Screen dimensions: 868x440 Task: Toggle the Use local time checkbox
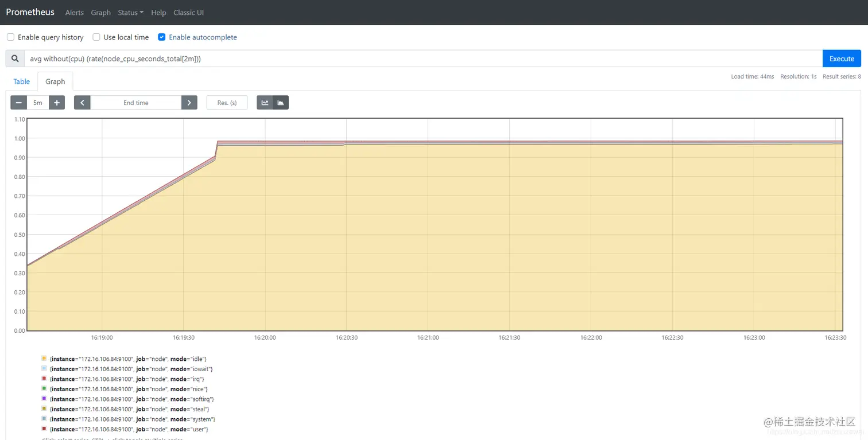(x=96, y=37)
